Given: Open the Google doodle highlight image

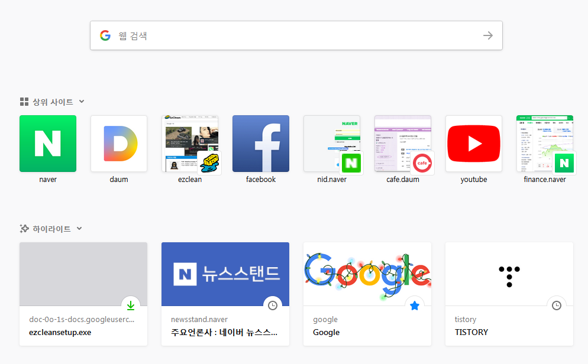Looking at the screenshot, I should coord(367,274).
